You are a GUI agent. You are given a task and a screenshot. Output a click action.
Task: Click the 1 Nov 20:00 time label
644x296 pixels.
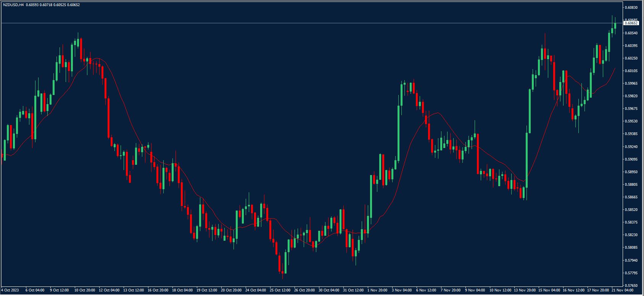click(377, 290)
